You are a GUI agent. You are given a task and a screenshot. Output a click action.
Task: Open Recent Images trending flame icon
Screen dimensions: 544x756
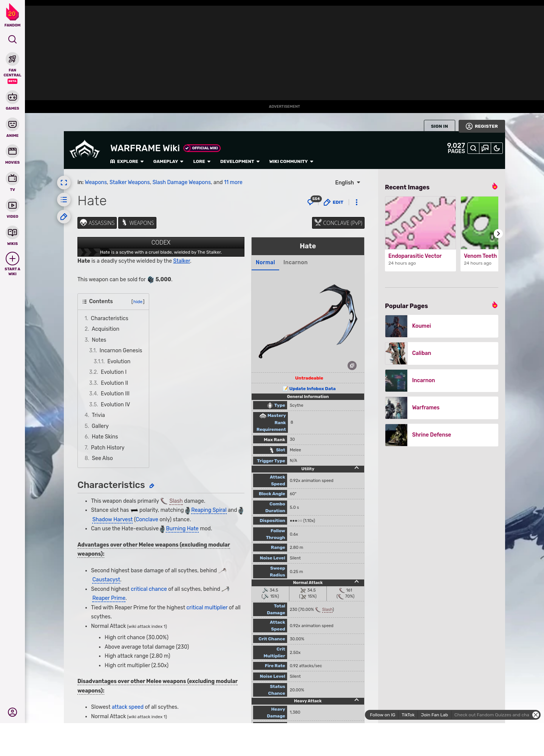pos(495,186)
